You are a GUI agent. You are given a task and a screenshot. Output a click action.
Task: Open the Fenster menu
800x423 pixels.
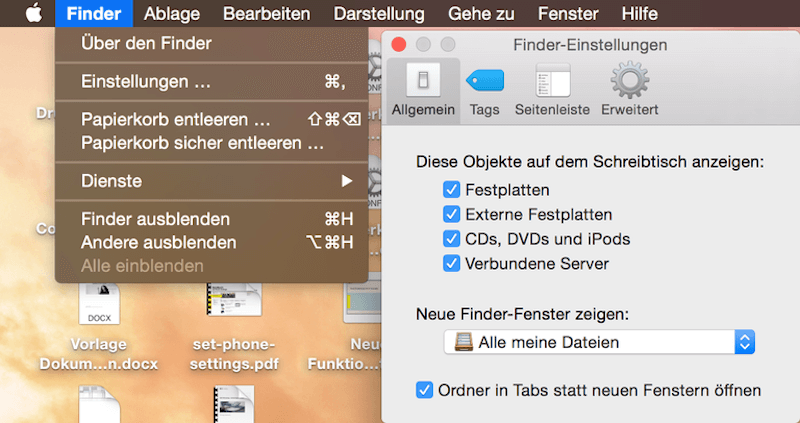click(x=568, y=13)
